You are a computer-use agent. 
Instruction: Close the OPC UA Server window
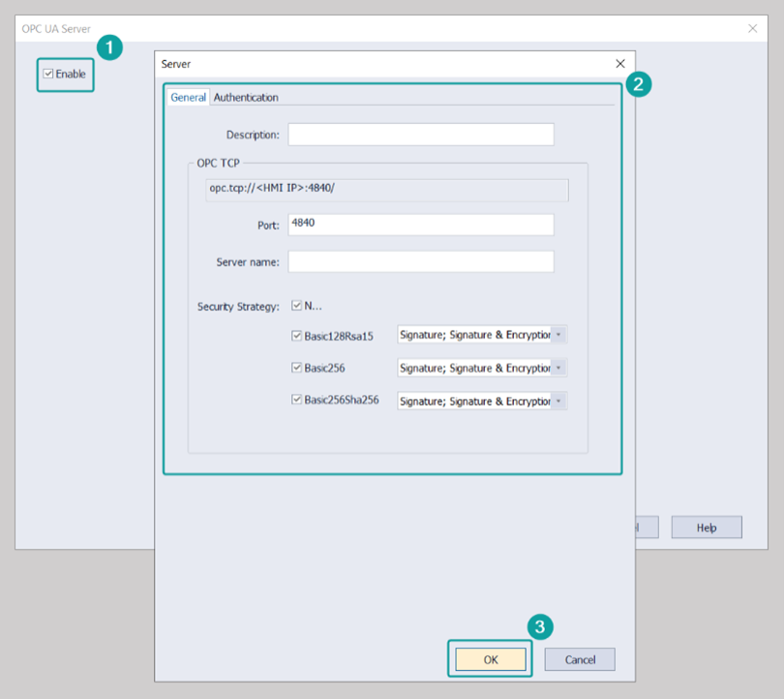click(752, 29)
